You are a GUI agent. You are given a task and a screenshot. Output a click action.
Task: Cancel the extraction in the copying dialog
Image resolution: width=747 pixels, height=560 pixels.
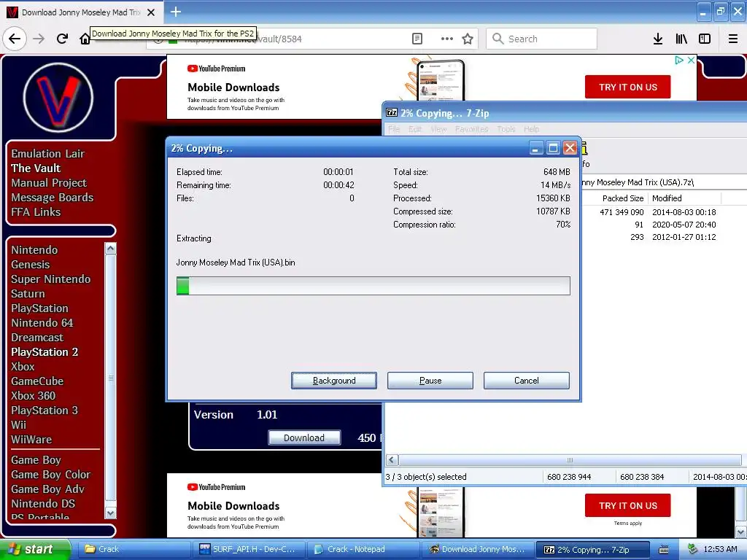click(527, 381)
